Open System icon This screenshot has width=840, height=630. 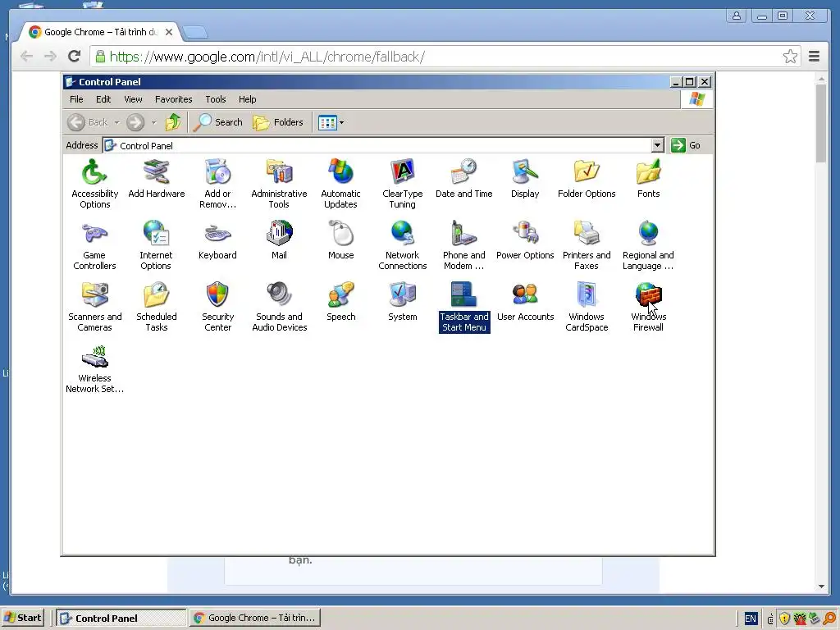[402, 302]
